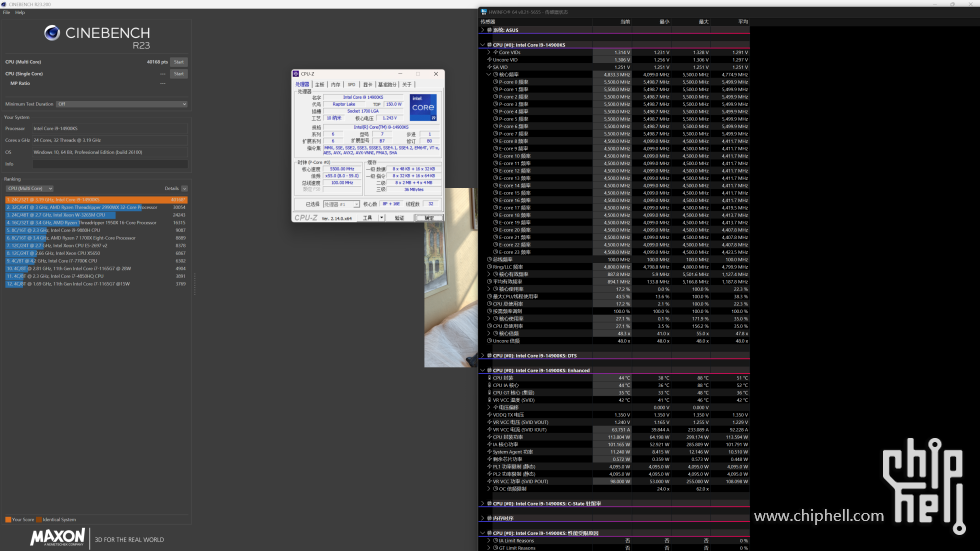Screen dimensions: 980x551
Task: Select the Intel Core i9-14900KS ranking row
Action: [x=96, y=200]
